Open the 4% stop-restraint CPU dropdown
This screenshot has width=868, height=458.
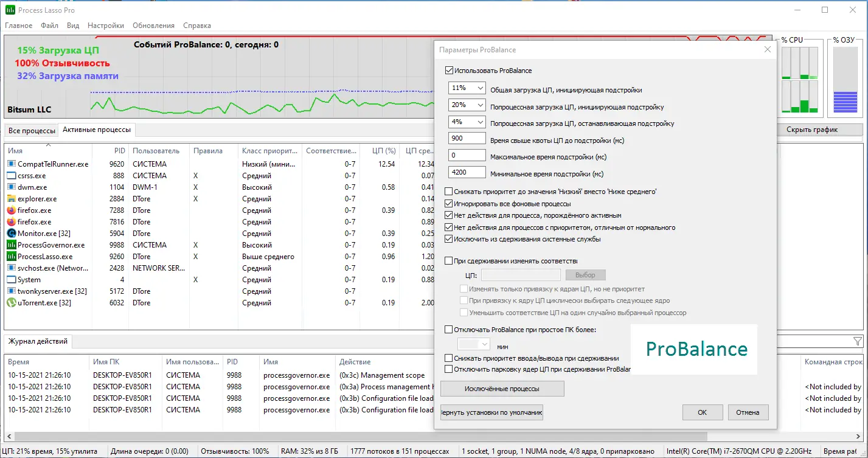point(467,122)
